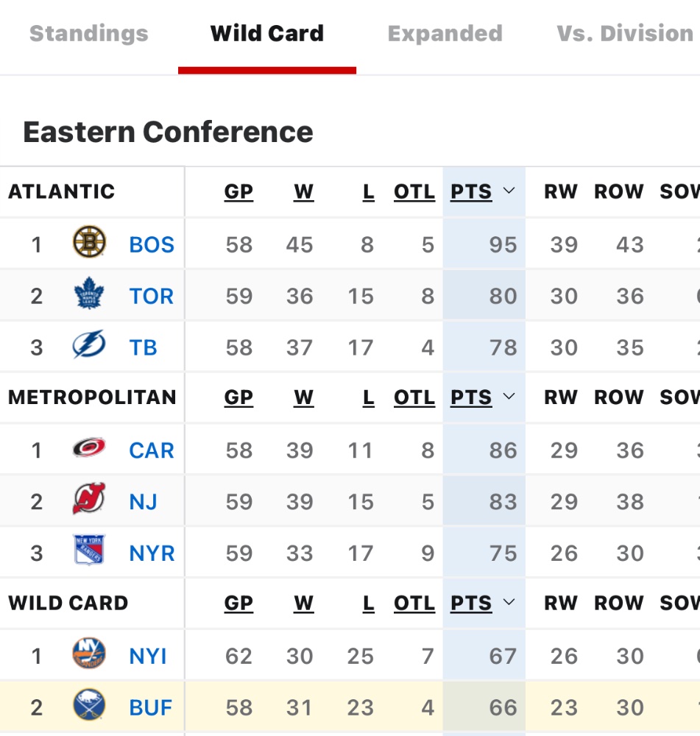The height and width of the screenshot is (736, 700).
Task: Click the Boston Bruins logo
Action: pyautogui.click(x=89, y=242)
